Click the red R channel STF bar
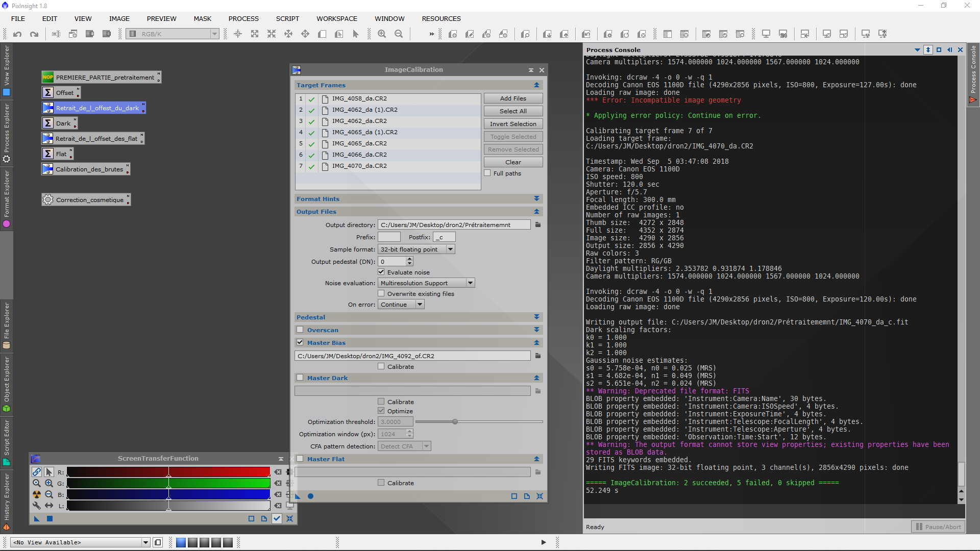The image size is (980, 551). coord(168,472)
